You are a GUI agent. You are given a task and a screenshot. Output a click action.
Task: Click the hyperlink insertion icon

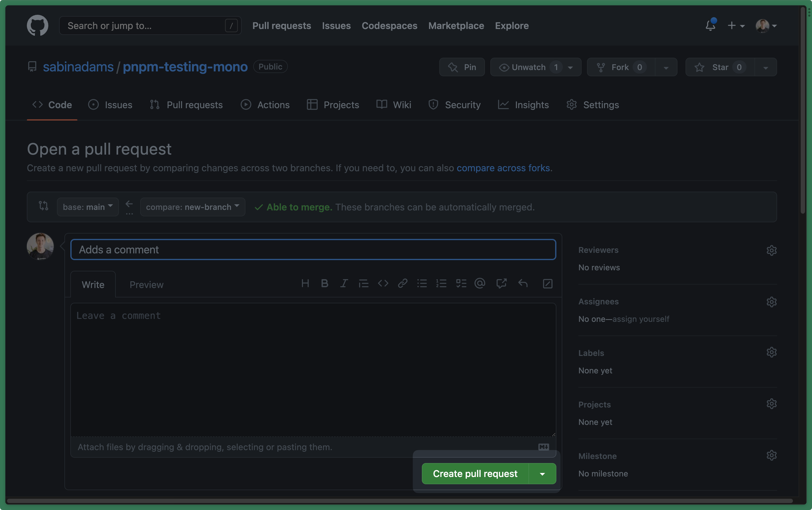[403, 284]
